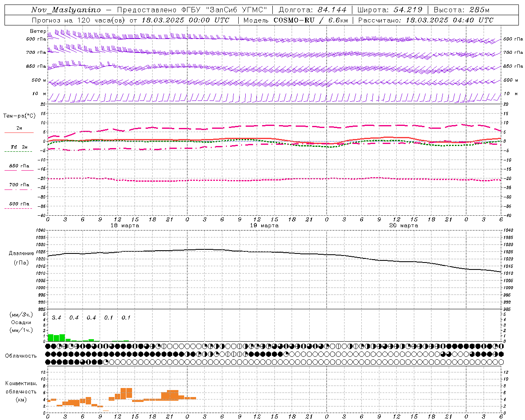
Task: Click the 18 марта date label
Action: tap(125, 226)
